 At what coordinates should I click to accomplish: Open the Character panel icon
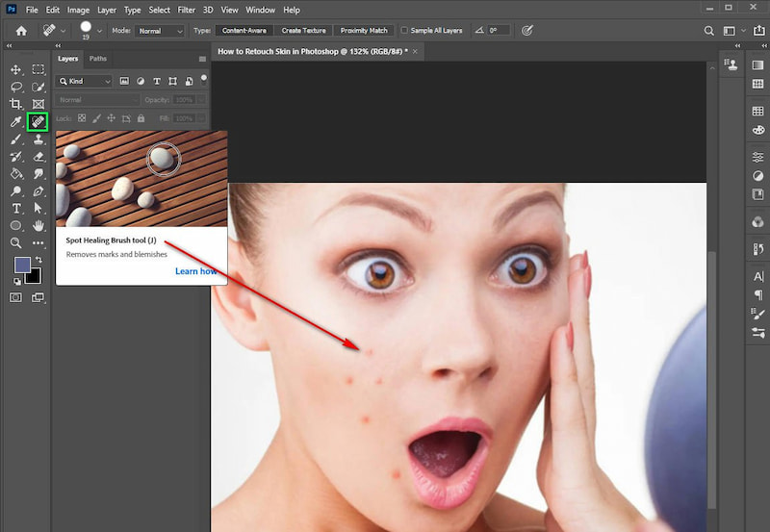click(x=758, y=276)
